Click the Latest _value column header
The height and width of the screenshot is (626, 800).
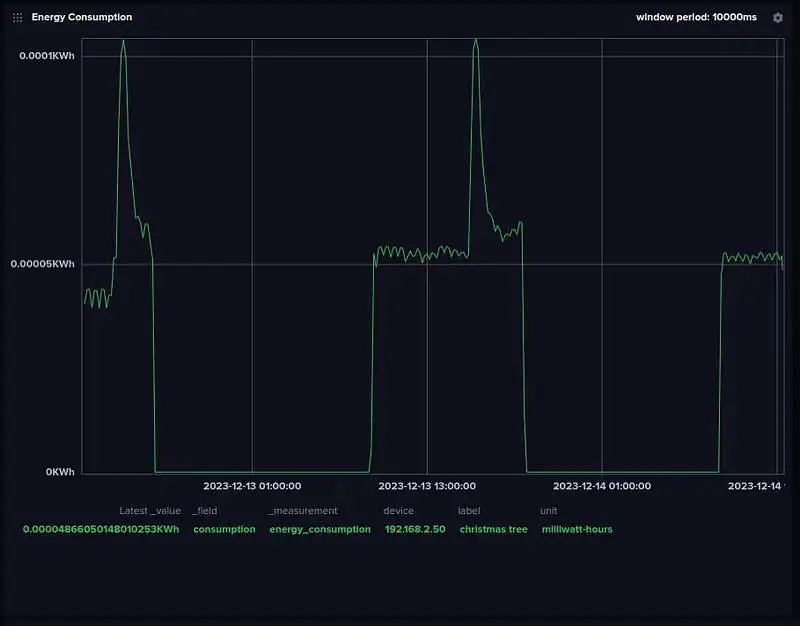point(149,510)
